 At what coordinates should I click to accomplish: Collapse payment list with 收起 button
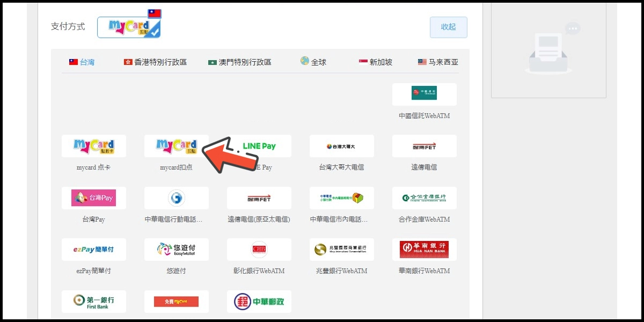pos(449,27)
